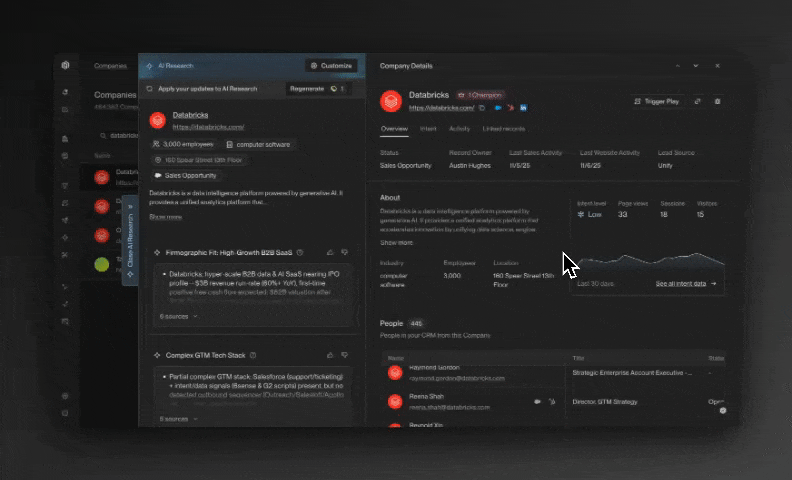Viewport: 792px width, 480px height.
Task: Click the companies search field
Action: click(x=118, y=135)
